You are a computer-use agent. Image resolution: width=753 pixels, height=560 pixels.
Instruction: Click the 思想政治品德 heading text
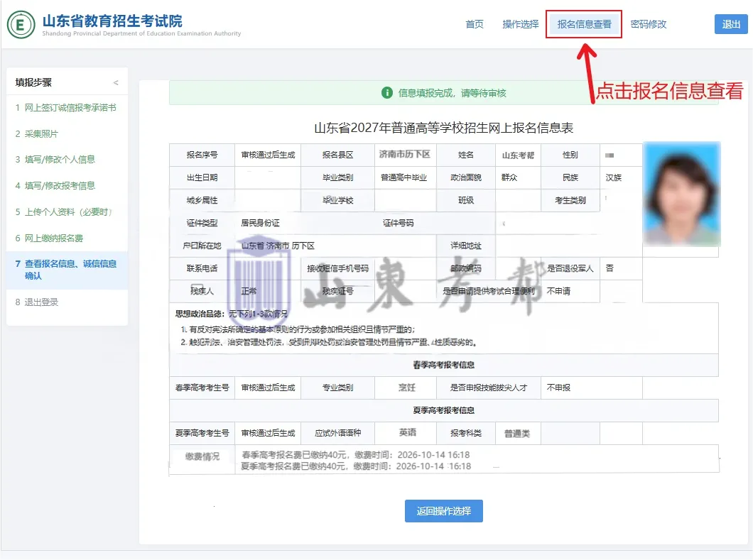[200, 314]
